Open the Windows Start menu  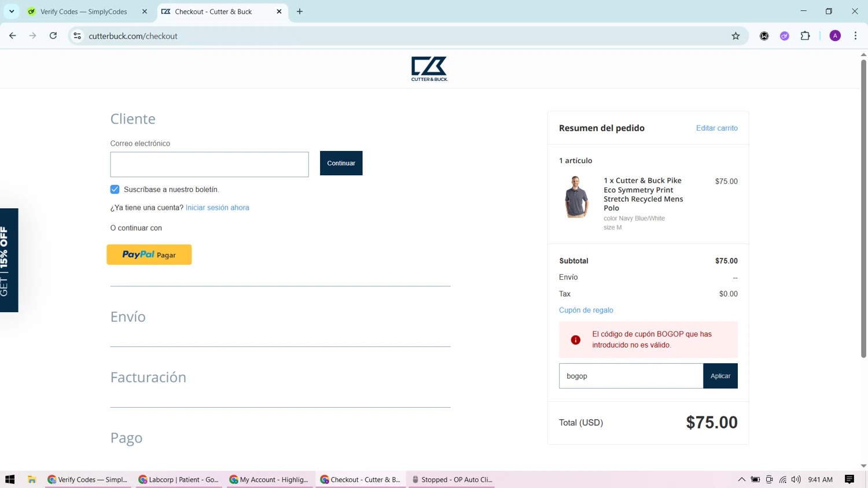(x=10, y=479)
